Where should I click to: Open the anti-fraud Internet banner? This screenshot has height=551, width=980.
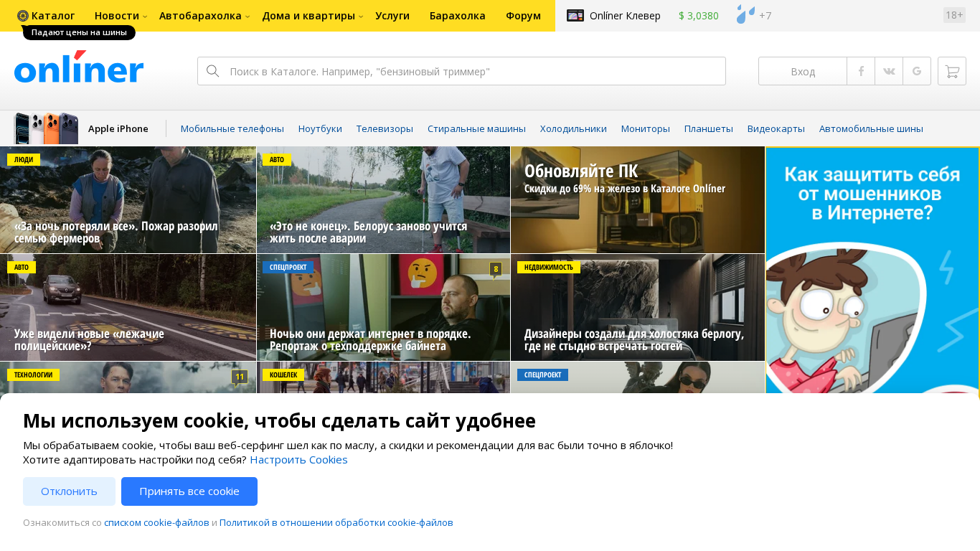[872, 270]
